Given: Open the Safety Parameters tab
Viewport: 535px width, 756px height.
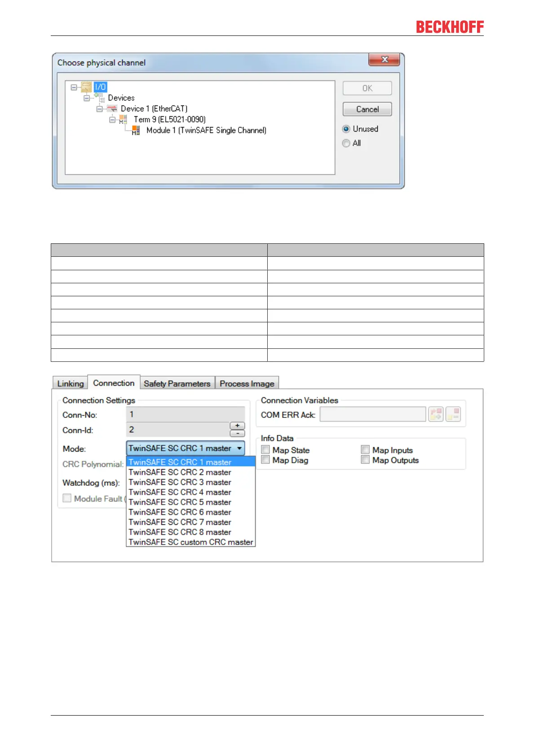Looking at the screenshot, I should [177, 383].
